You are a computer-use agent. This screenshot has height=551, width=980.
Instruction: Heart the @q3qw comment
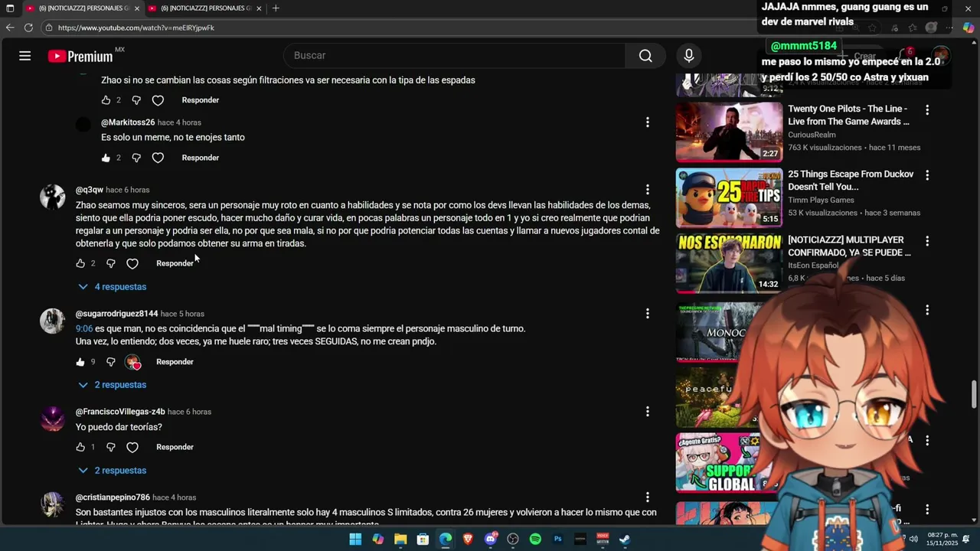point(132,263)
